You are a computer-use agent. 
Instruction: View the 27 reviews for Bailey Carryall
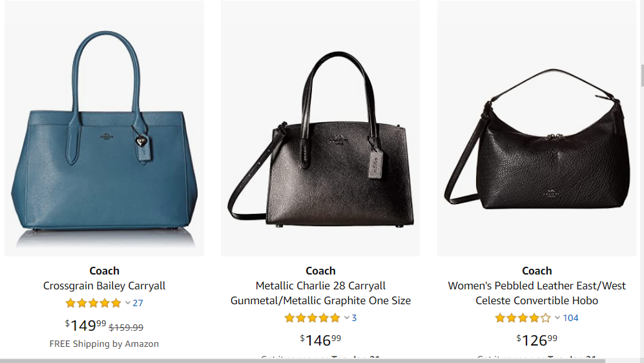pyautogui.click(x=138, y=303)
